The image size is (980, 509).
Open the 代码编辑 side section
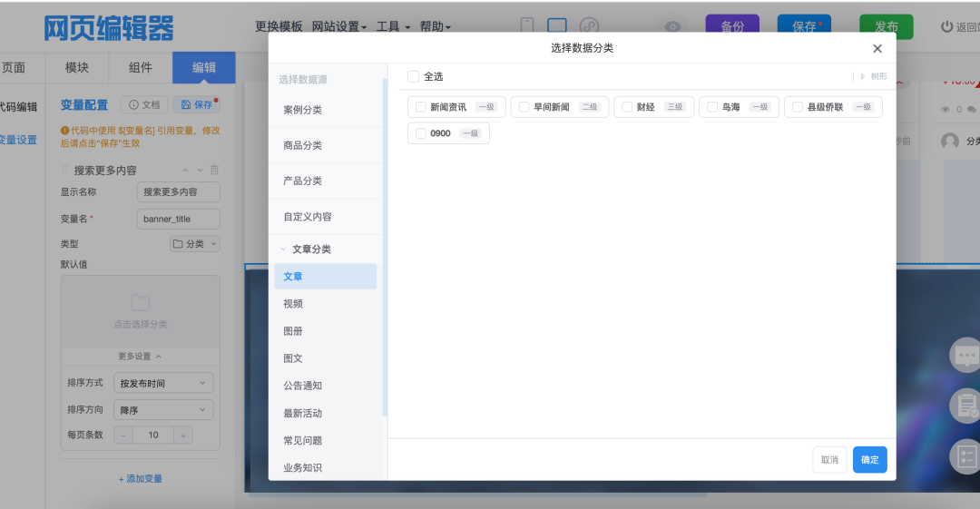(19, 107)
